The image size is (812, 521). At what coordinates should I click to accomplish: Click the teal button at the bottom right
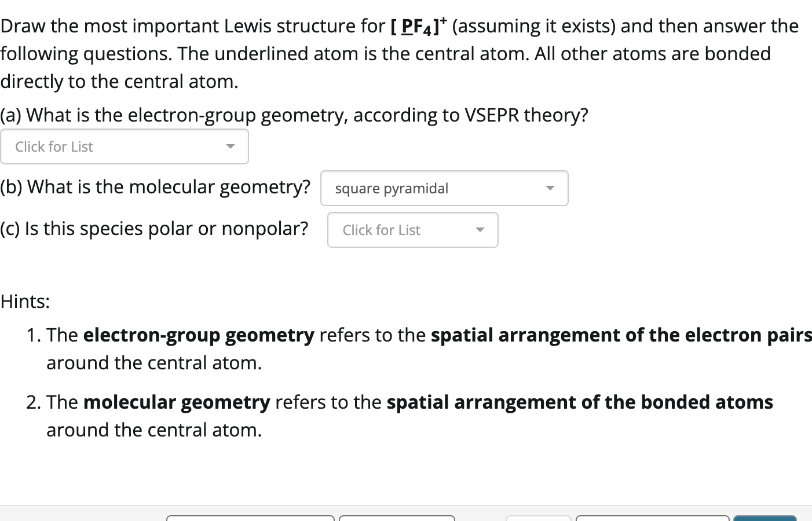(765, 519)
